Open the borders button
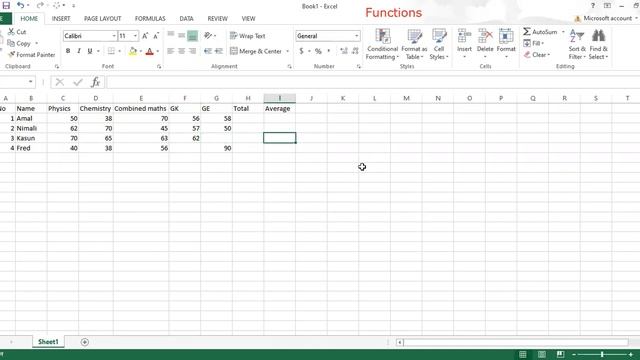Image resolution: width=640 pixels, height=360 pixels. (111, 51)
